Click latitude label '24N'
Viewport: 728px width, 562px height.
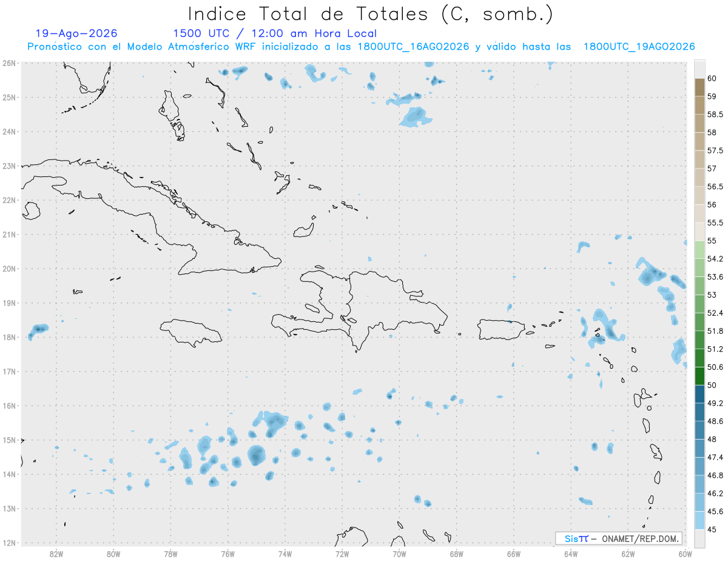tap(9, 132)
